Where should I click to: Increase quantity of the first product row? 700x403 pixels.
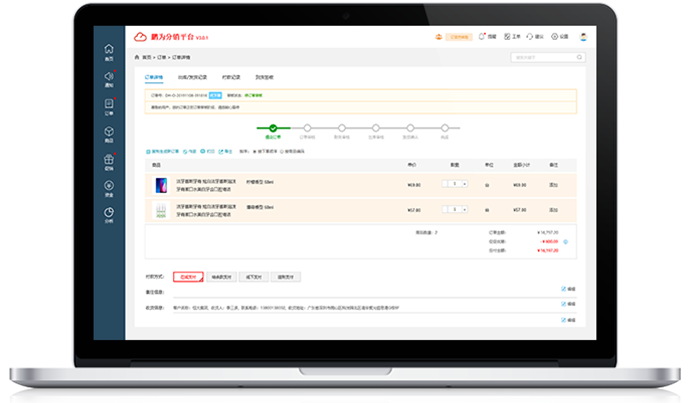click(464, 184)
